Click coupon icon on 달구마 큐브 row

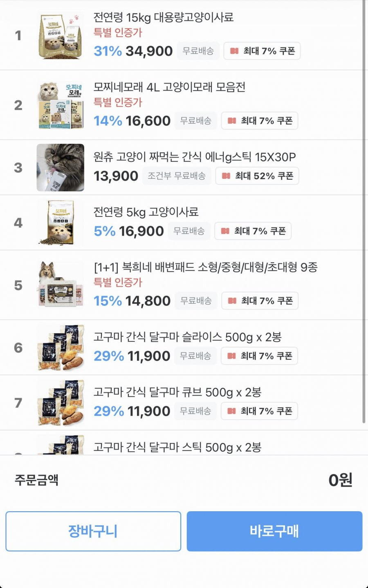[231, 411]
